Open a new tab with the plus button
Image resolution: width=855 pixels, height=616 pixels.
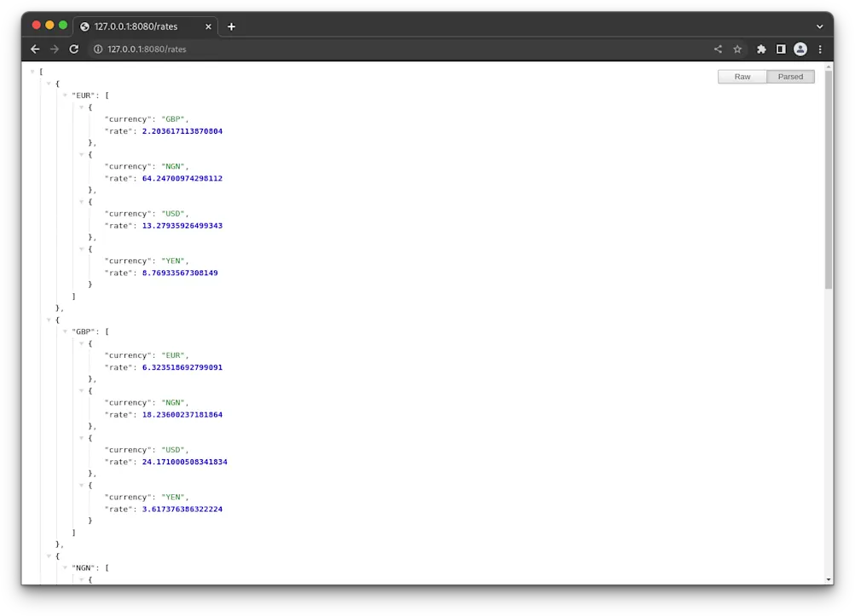click(x=231, y=26)
